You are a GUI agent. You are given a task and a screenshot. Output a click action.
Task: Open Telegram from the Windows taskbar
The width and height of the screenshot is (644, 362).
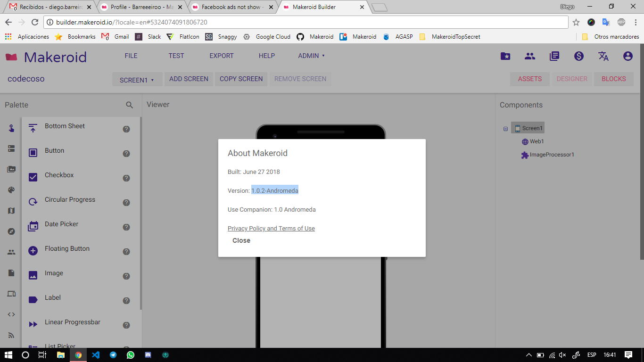click(x=113, y=355)
